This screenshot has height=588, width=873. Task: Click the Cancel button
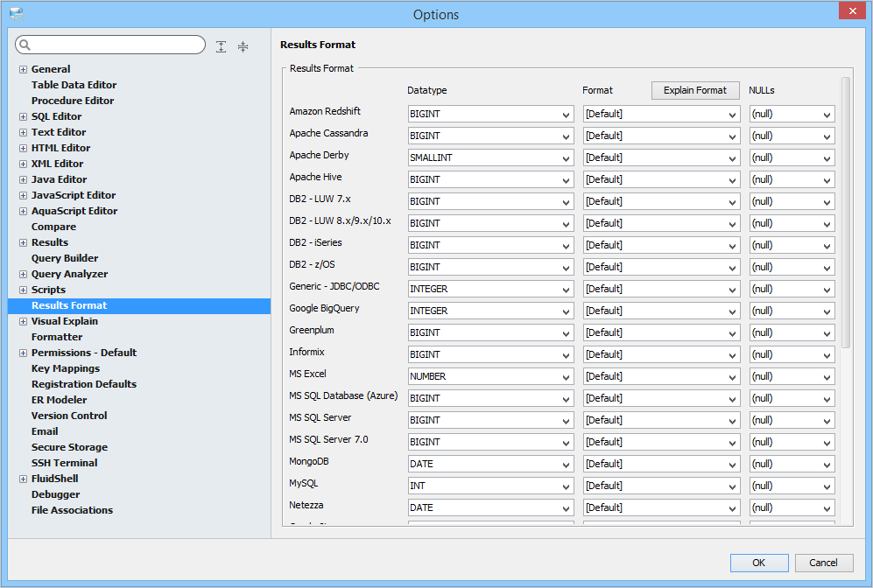[823, 563]
